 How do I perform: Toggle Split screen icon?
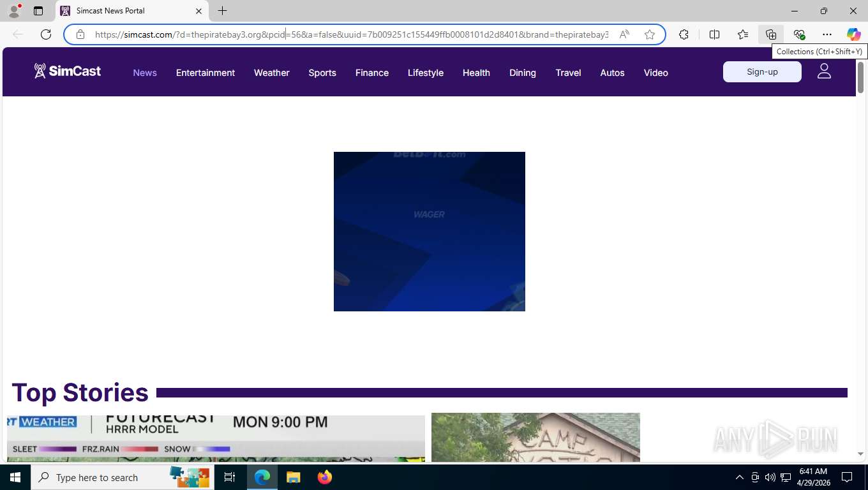[x=714, y=34]
